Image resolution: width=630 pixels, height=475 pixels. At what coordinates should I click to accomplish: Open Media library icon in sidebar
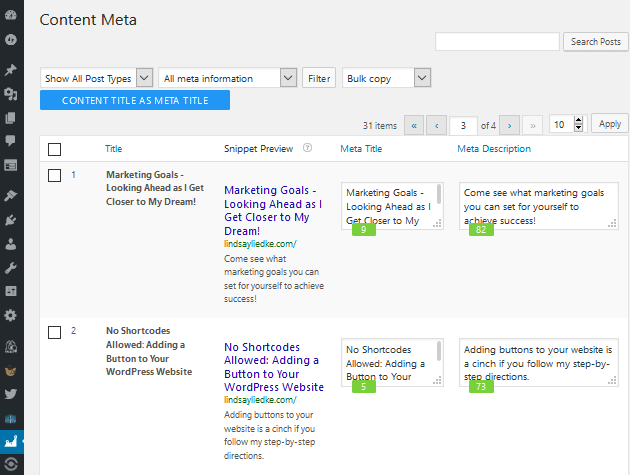tap(11, 94)
